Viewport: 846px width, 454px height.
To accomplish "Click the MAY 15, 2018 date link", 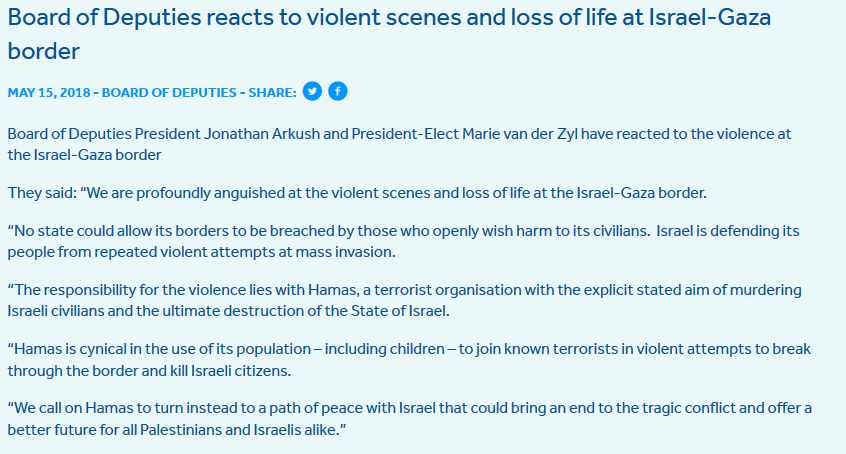I will (x=49, y=92).
